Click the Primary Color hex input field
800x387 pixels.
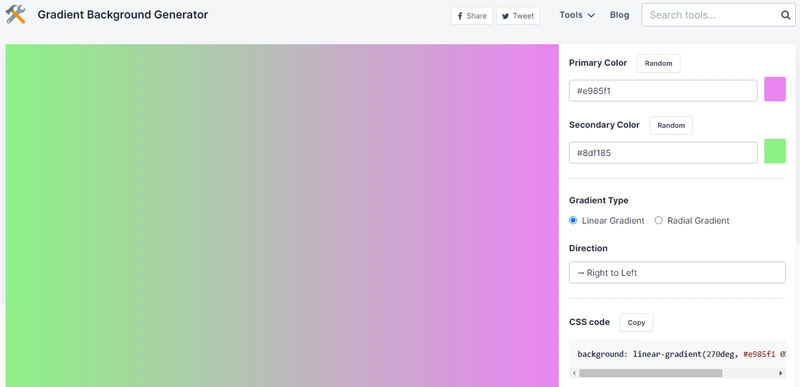click(x=663, y=91)
